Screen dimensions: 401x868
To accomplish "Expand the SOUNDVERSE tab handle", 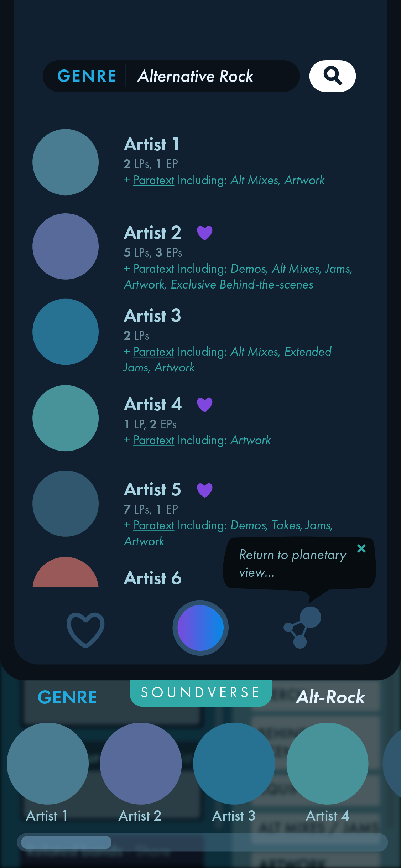I will (200, 693).
